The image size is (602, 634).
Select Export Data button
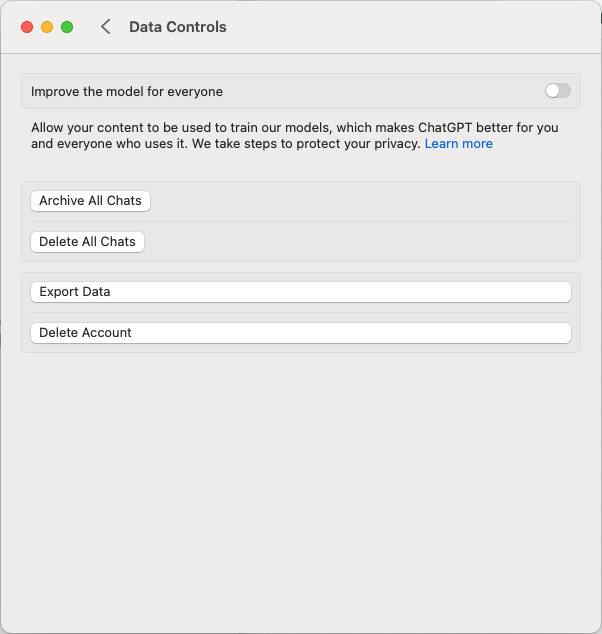301,292
